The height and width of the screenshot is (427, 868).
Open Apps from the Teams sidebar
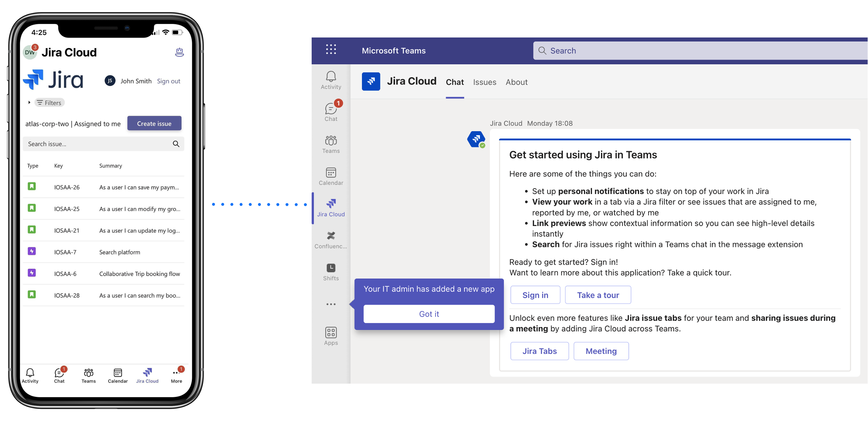[330, 335]
